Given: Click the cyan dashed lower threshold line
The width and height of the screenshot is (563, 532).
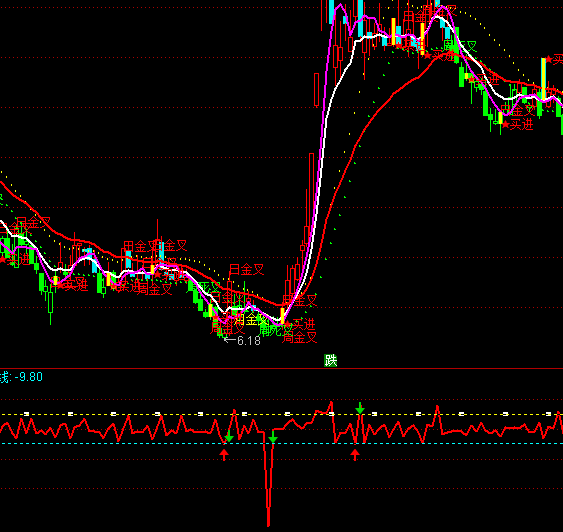Looking at the screenshot, I should (x=282, y=444).
